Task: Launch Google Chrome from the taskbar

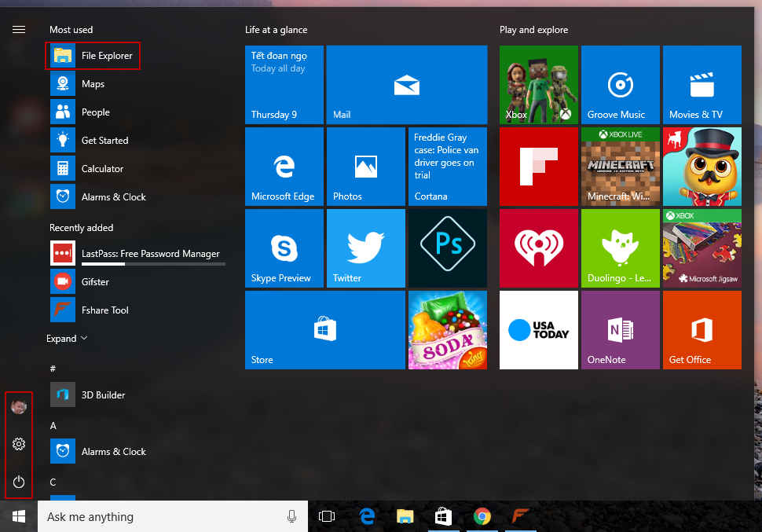Action: (482, 516)
